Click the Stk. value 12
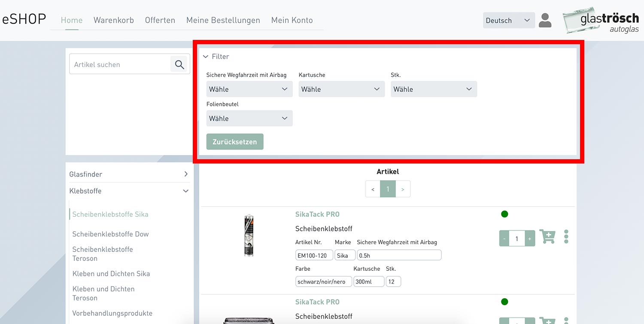644x324 pixels. [393, 282]
